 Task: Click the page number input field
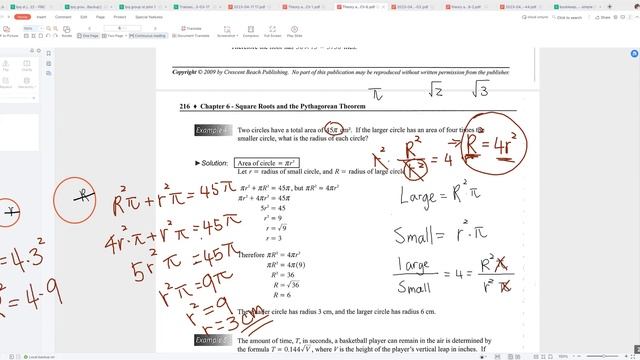(x=122, y=28)
